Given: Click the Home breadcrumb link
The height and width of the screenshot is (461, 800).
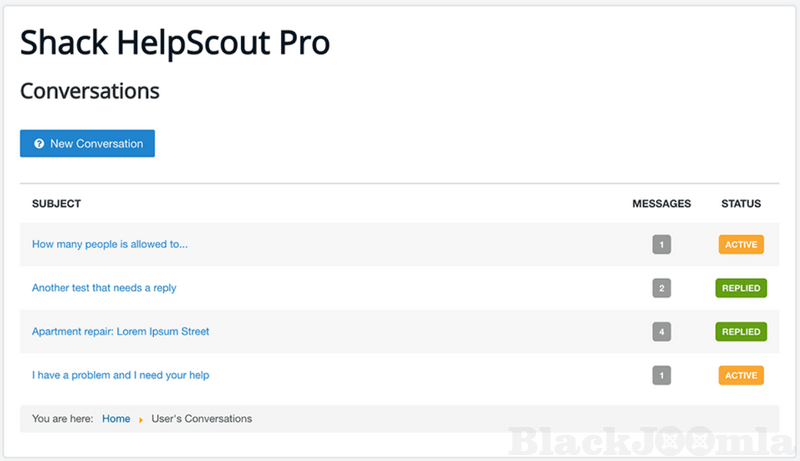Looking at the screenshot, I should tap(116, 419).
